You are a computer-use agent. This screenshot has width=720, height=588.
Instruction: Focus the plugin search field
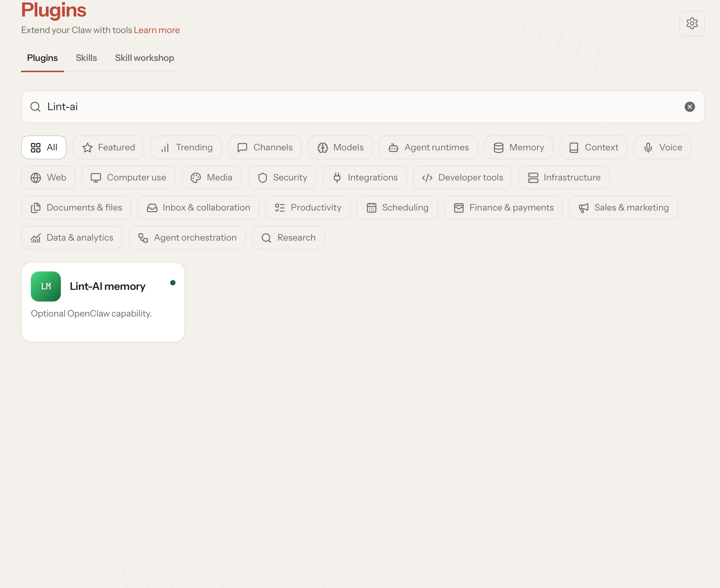click(363, 107)
